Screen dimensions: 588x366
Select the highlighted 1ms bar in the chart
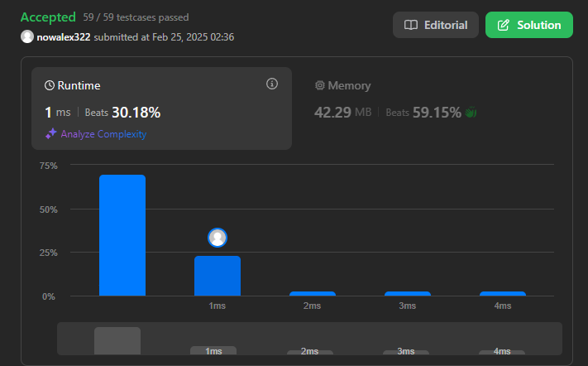tap(218, 276)
